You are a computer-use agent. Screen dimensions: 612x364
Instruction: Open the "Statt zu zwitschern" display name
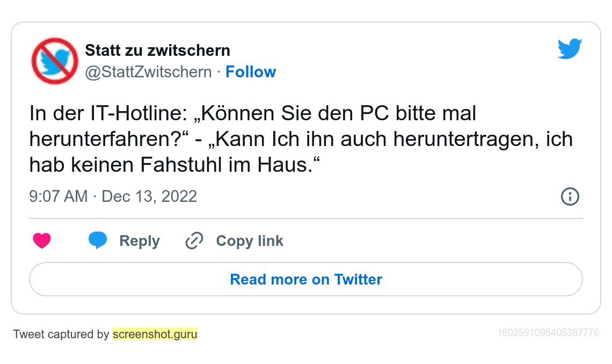point(157,50)
